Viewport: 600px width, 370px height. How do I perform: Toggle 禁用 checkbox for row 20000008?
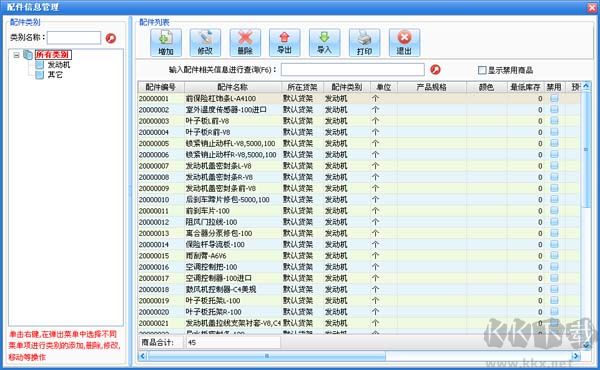554,177
